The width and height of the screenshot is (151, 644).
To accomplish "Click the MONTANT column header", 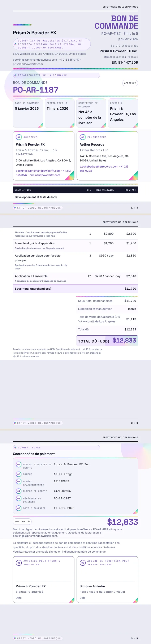I will [131, 190].
